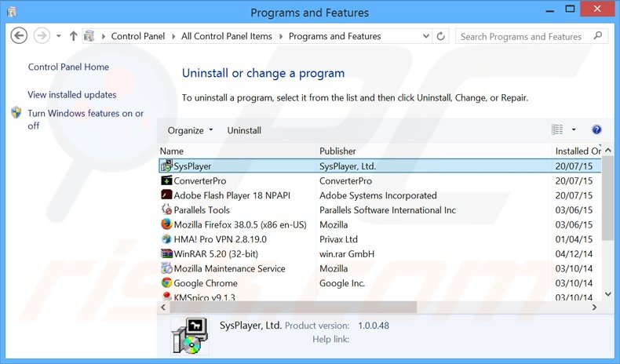Screen dimensions: 620x364
Task: Expand chevron after All Control Panel Items
Action: 281,36
